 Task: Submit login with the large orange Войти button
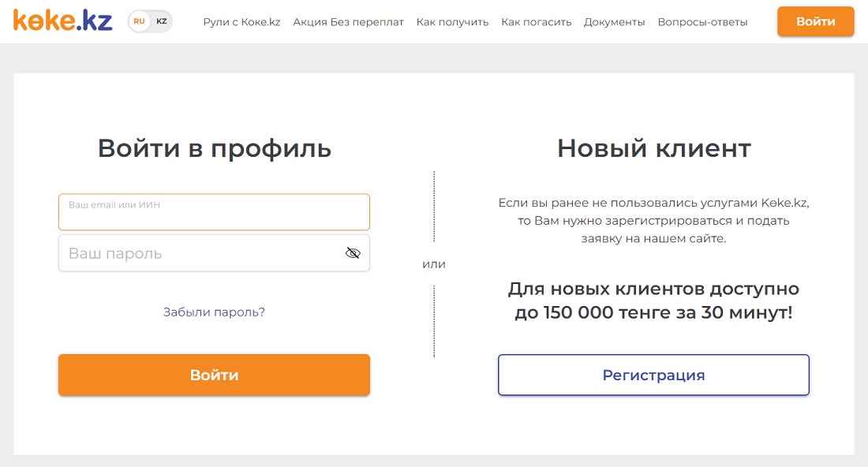pyautogui.click(x=214, y=375)
